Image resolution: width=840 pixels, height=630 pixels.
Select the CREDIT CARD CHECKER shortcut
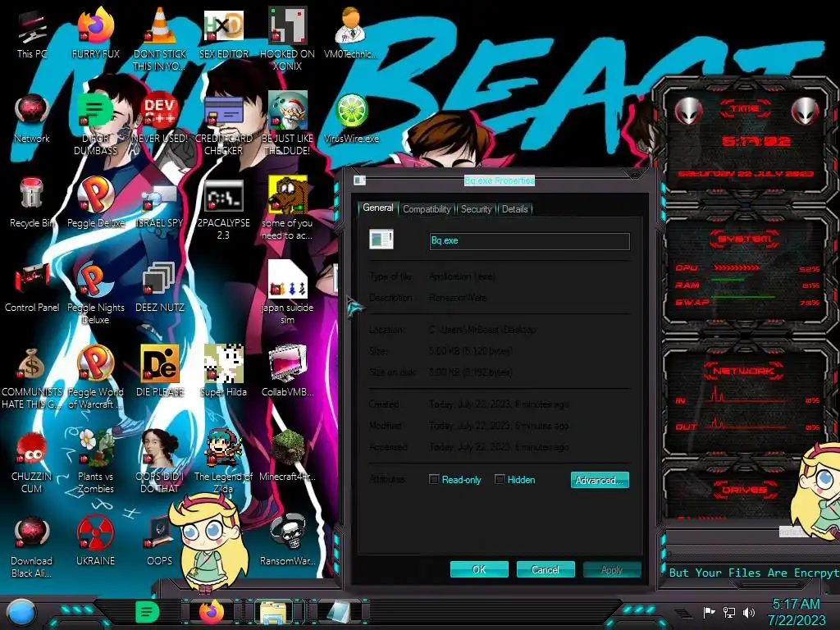click(x=224, y=125)
